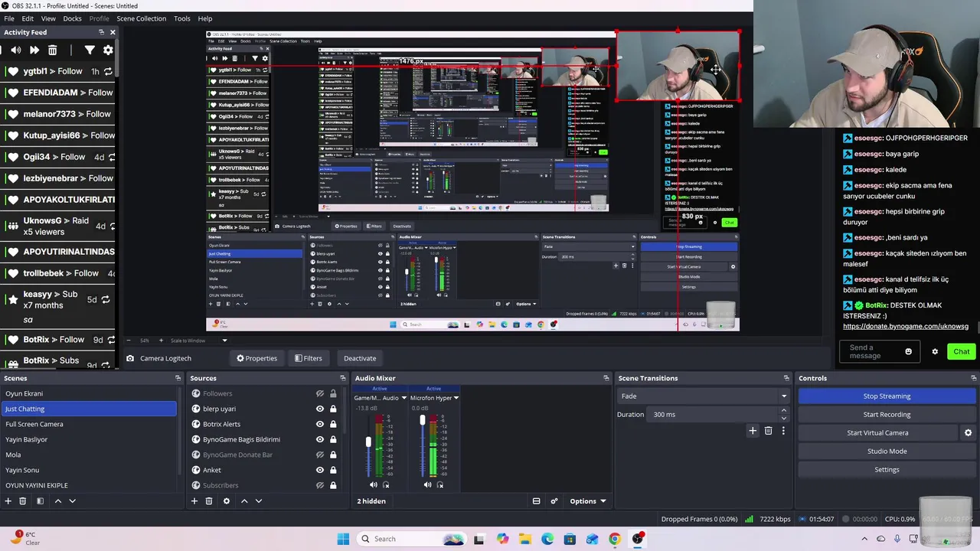Remove the selected source
980x551 pixels.
pos(209,501)
